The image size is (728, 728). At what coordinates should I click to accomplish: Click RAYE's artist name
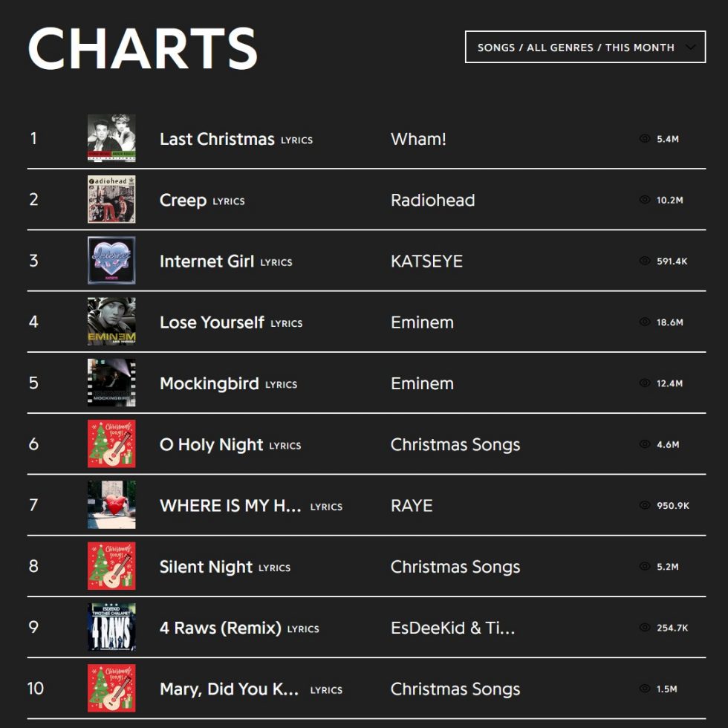pos(411,506)
